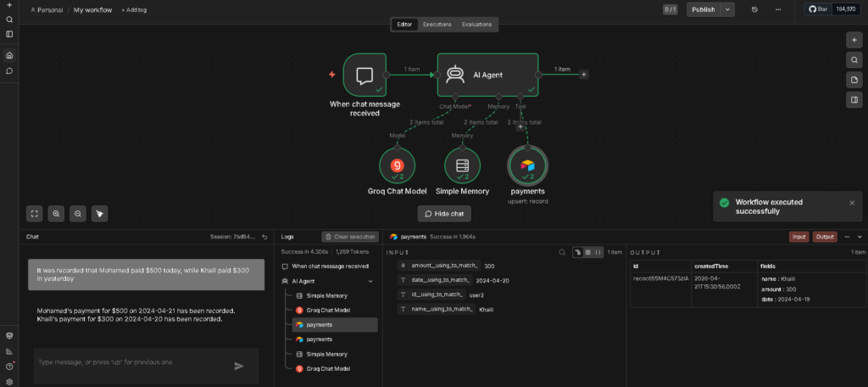
Task: Clear the execution logs
Action: 350,237
